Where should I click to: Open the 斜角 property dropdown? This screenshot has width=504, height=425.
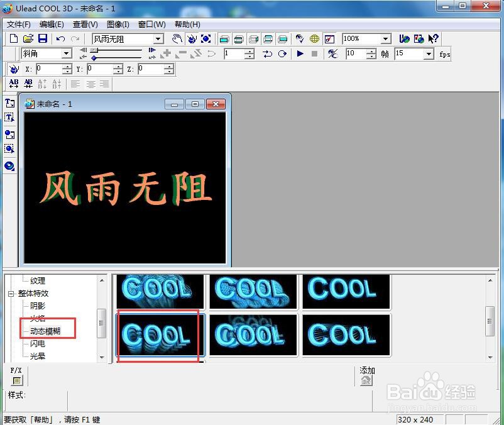point(66,53)
